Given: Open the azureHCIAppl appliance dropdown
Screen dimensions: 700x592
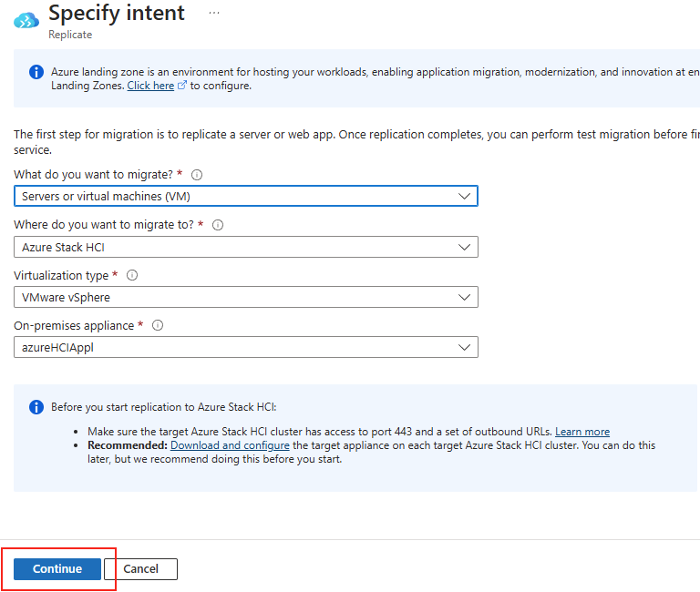Looking at the screenshot, I should click(x=246, y=347).
